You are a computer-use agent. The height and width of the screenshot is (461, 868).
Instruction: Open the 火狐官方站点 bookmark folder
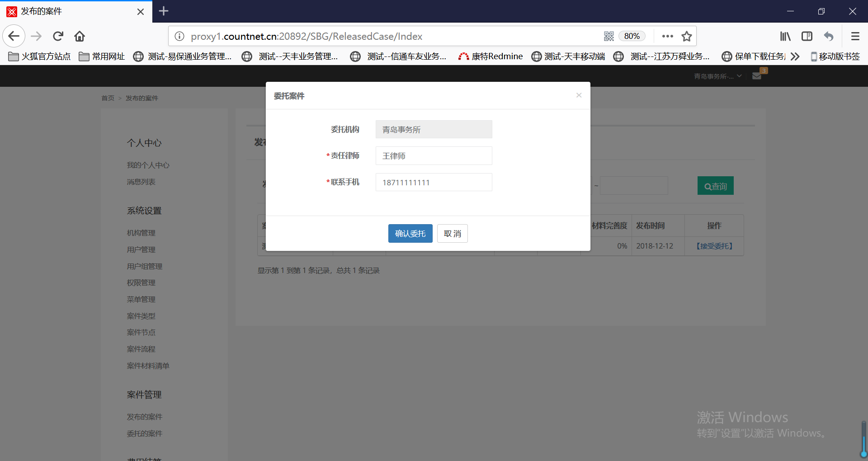point(40,56)
